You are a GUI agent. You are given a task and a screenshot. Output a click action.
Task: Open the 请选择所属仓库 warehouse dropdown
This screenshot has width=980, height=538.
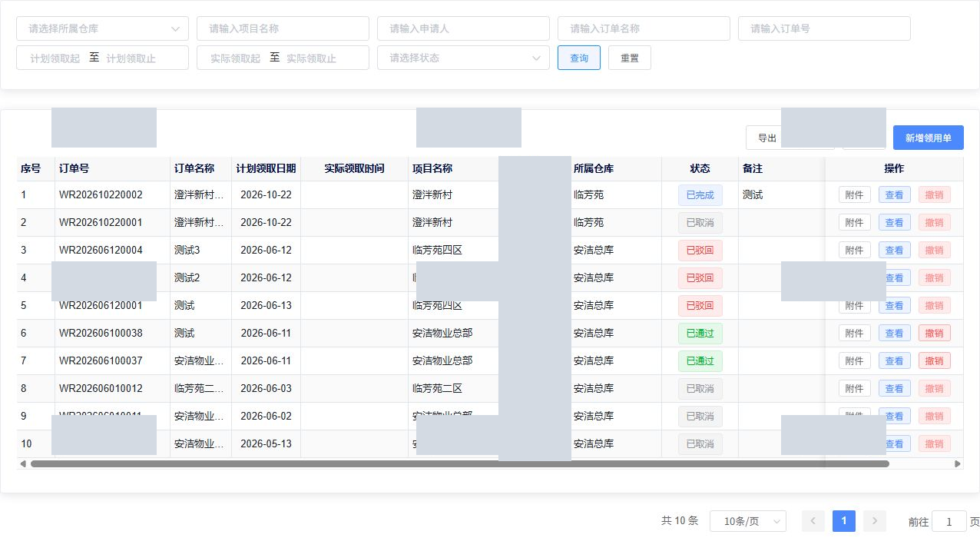tap(102, 28)
